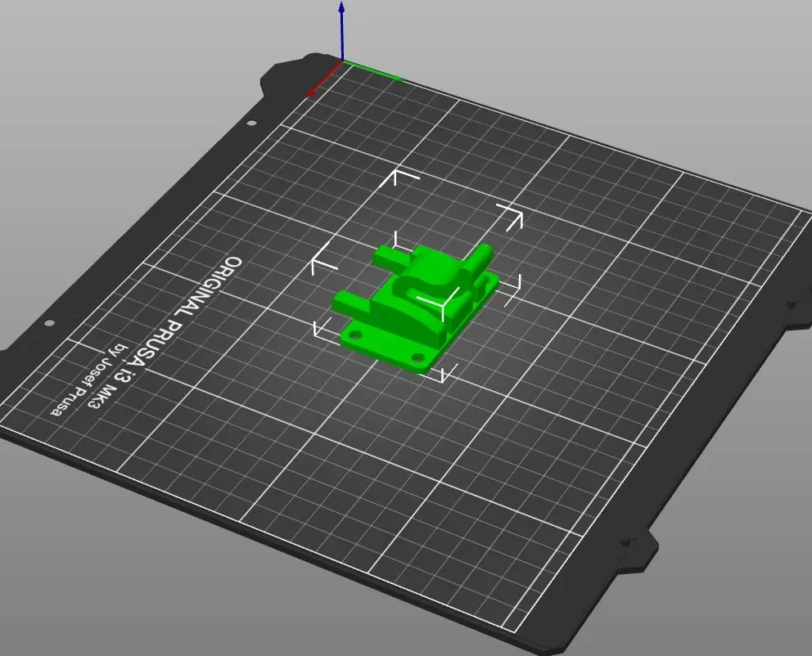Click the left upper bounding box corner marker
Image resolution: width=812 pixels, height=656 pixels.
click(x=323, y=260)
